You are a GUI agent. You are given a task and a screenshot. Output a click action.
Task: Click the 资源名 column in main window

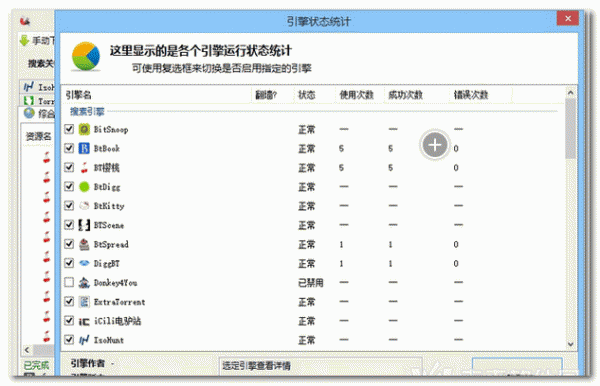(x=38, y=136)
